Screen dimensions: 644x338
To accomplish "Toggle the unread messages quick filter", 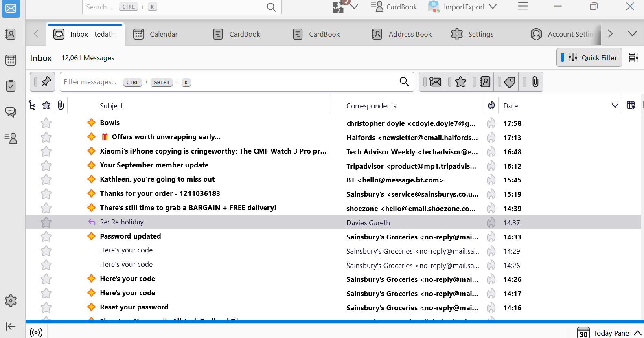I will tap(435, 82).
